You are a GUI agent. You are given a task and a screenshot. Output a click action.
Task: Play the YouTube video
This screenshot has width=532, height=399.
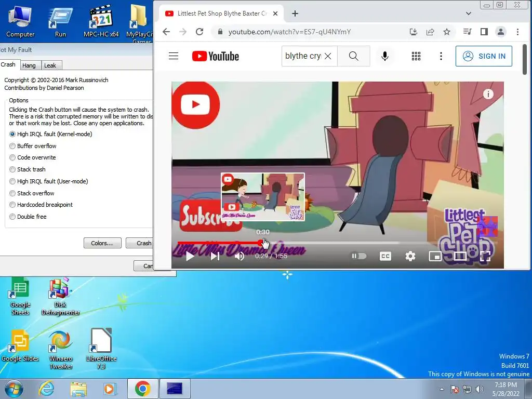(190, 256)
